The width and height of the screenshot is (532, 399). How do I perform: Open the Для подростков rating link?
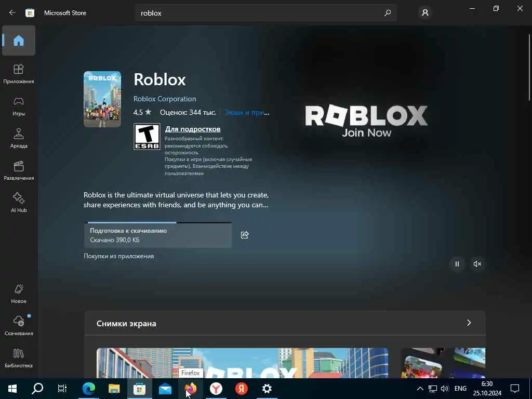(193, 129)
